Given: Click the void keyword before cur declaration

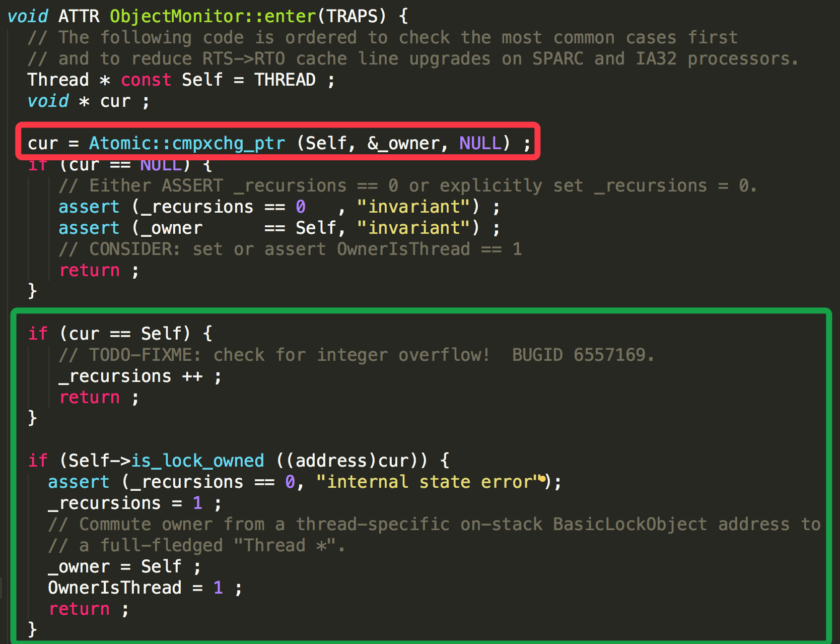Looking at the screenshot, I should click(48, 101).
